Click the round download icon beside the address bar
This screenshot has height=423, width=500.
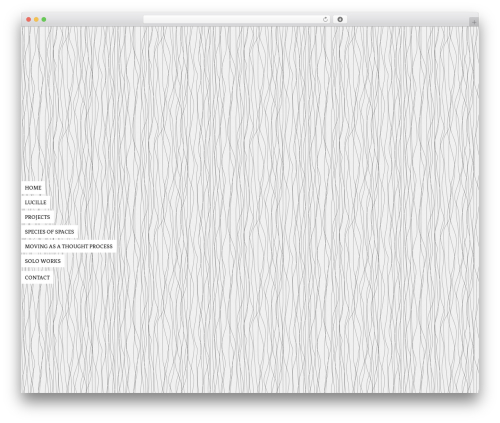click(x=340, y=20)
